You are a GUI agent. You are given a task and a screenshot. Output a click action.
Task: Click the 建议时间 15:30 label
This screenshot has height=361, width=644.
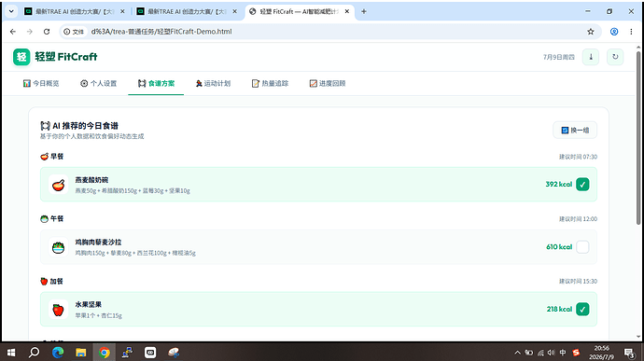(578, 282)
